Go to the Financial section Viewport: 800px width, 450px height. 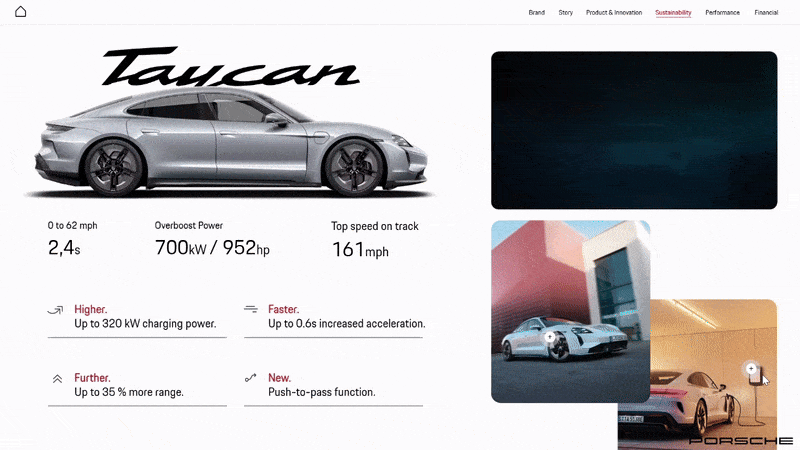point(766,13)
